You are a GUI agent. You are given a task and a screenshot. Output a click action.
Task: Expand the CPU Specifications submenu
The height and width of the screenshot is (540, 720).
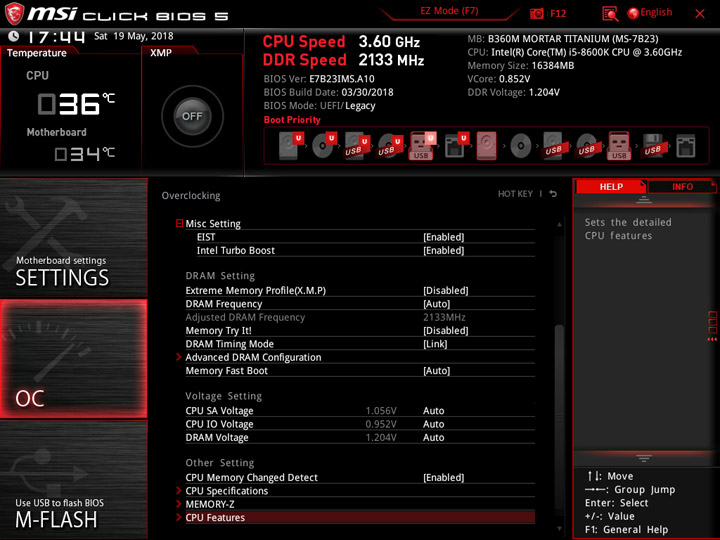(227, 491)
